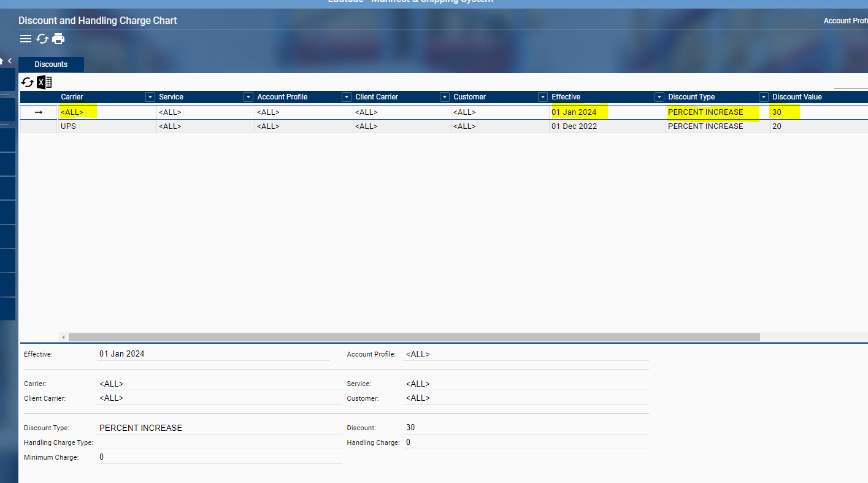Sort by the Discount Value column header
This screenshot has width=868, height=483.
tap(797, 97)
